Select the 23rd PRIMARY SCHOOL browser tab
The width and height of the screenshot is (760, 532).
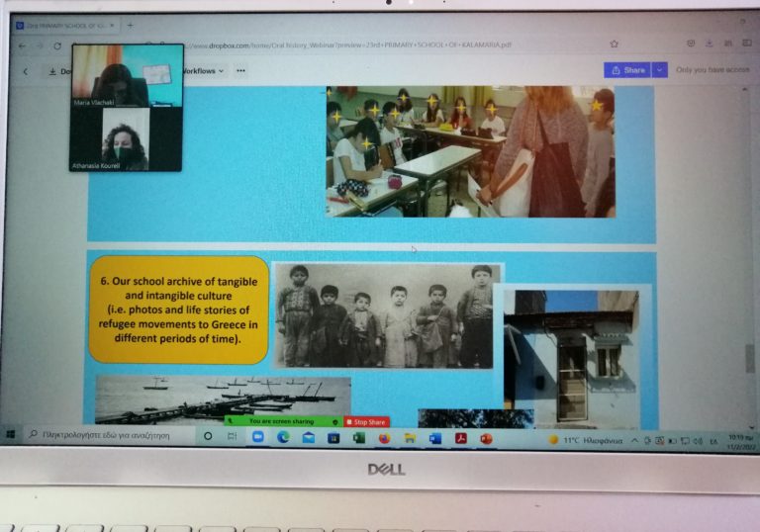pos(65,26)
